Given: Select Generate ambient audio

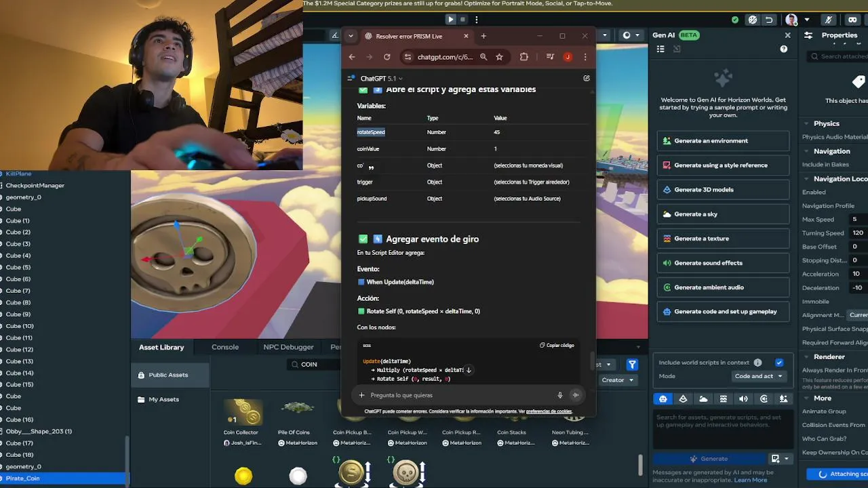Looking at the screenshot, I should tap(723, 287).
